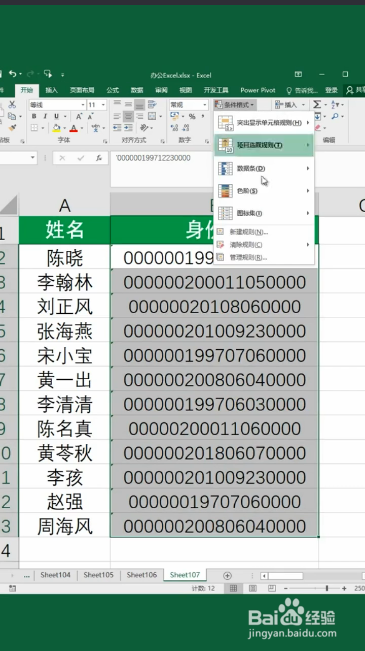Open the Color Scales submenu
Image resolution: width=365 pixels, height=651 pixels.
pos(264,191)
